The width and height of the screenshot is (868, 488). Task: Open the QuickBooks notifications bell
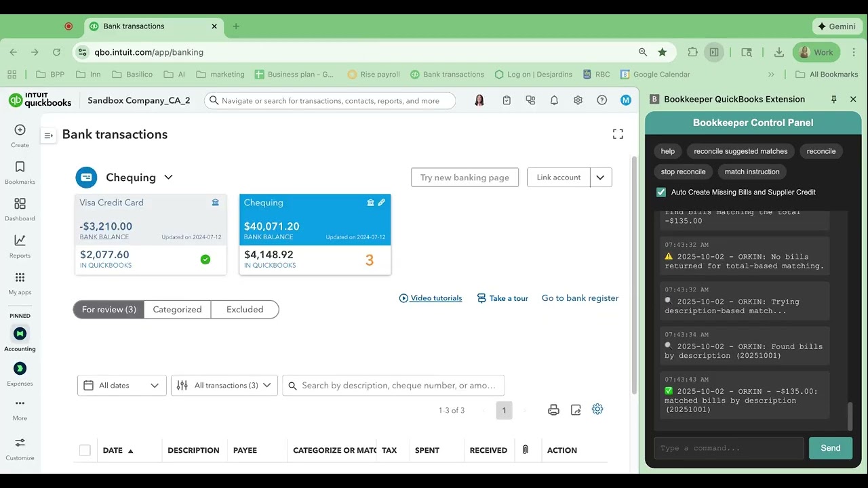pyautogui.click(x=554, y=100)
